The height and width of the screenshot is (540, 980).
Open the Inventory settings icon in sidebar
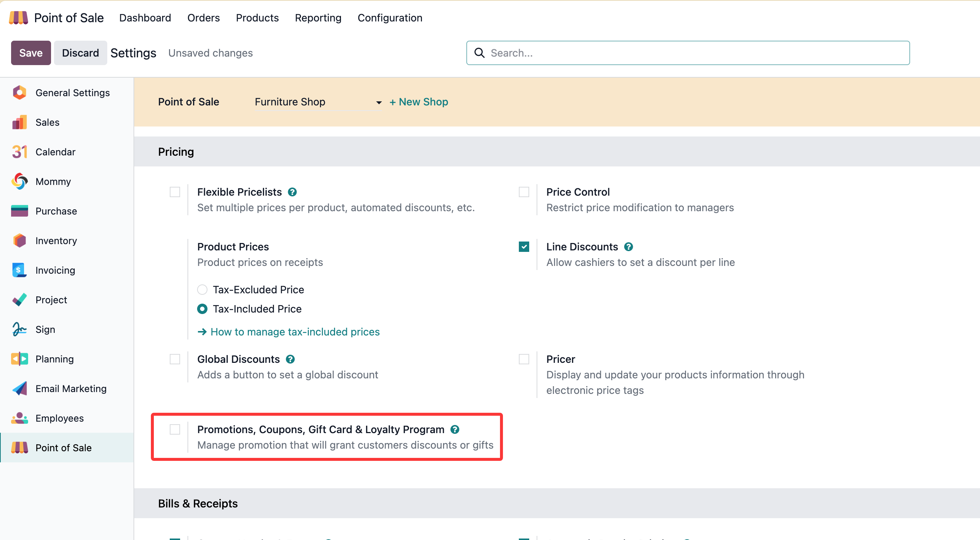(19, 240)
